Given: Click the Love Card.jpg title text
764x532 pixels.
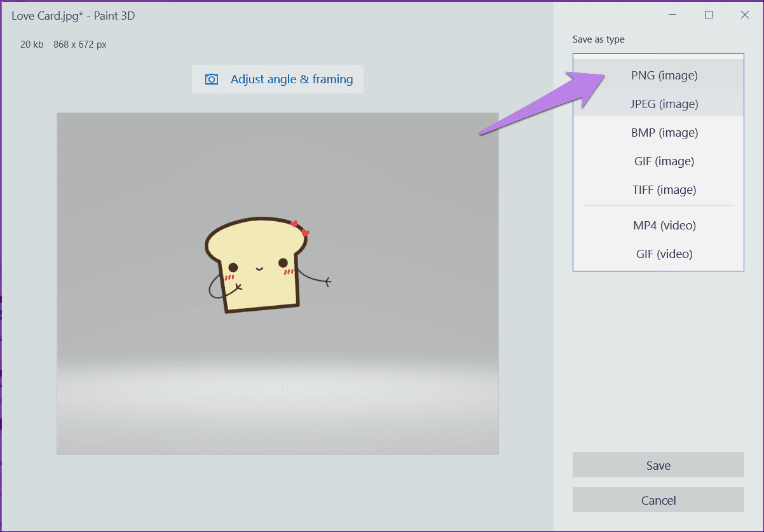Looking at the screenshot, I should pyautogui.click(x=48, y=16).
